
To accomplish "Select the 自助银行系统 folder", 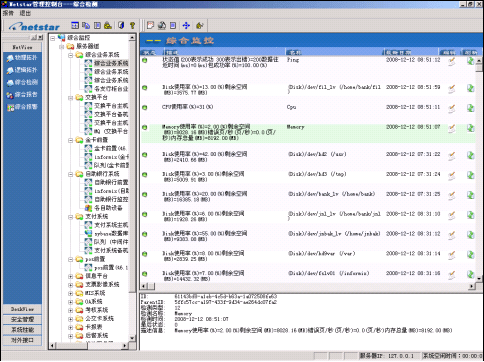I will click(x=102, y=174).
